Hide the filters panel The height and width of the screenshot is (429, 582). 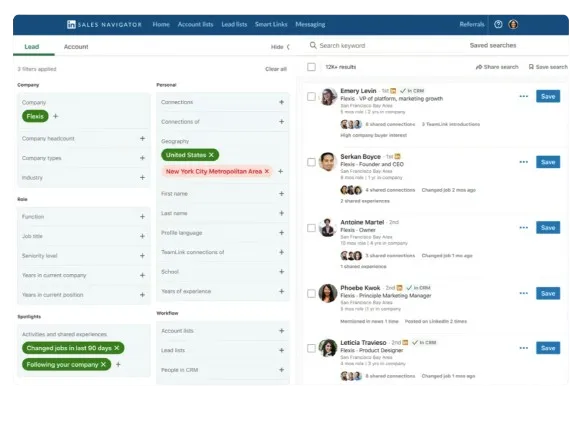tap(280, 47)
